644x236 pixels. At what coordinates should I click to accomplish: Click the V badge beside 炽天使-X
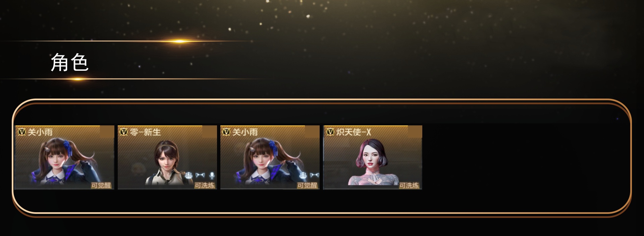point(330,132)
